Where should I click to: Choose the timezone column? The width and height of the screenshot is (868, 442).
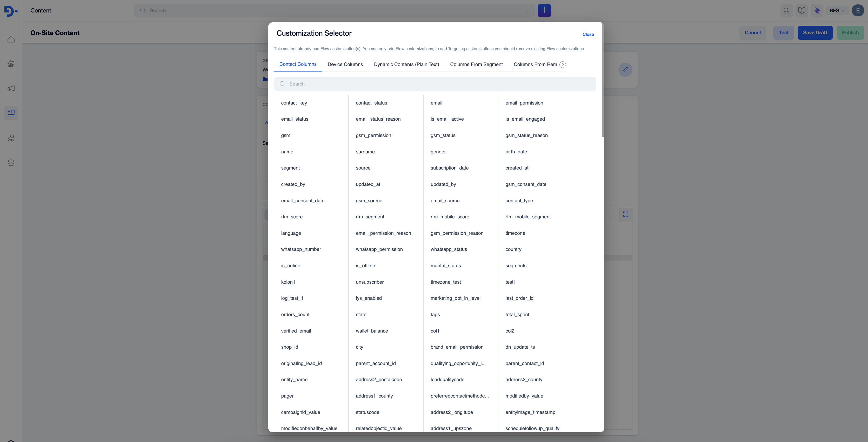[x=515, y=233]
